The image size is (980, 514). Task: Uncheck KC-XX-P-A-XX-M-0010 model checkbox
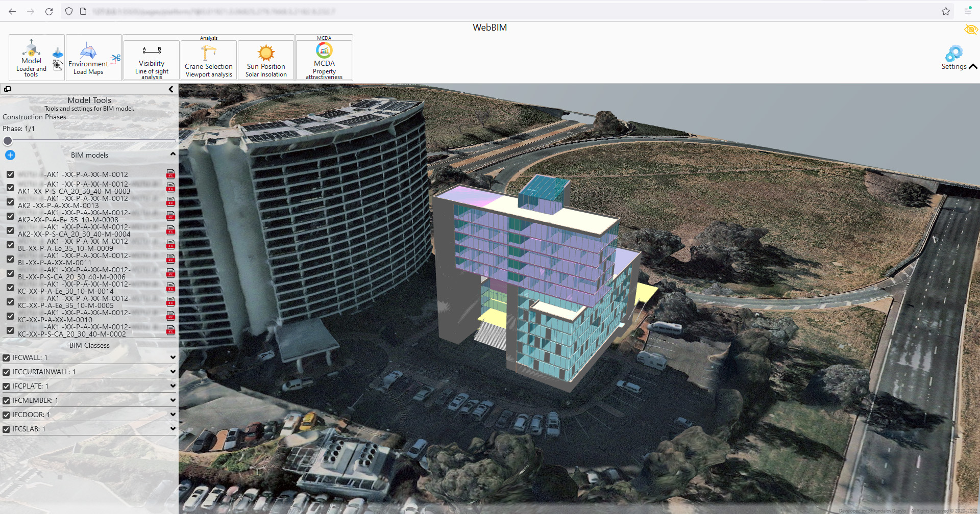10,316
